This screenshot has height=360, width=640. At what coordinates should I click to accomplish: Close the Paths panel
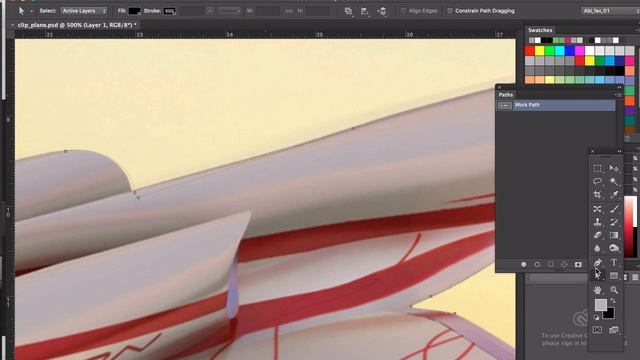[x=499, y=87]
